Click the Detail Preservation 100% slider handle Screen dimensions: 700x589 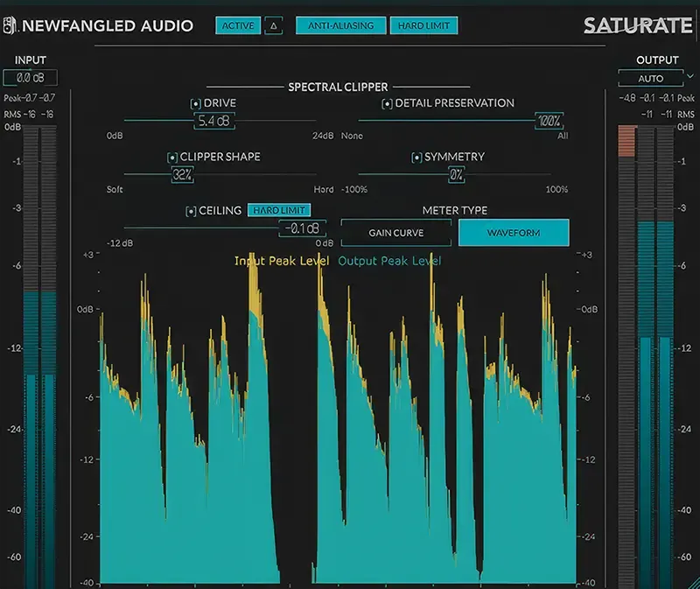549,121
